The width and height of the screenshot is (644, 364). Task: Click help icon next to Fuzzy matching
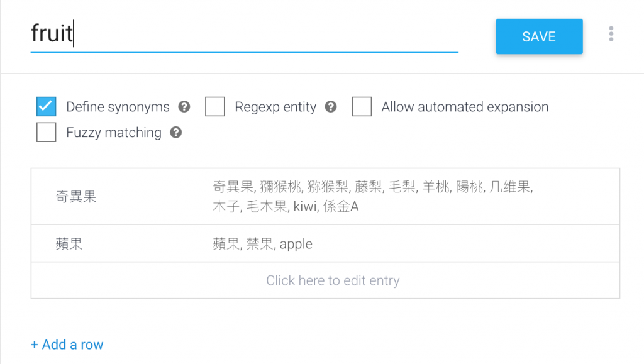[x=176, y=133]
